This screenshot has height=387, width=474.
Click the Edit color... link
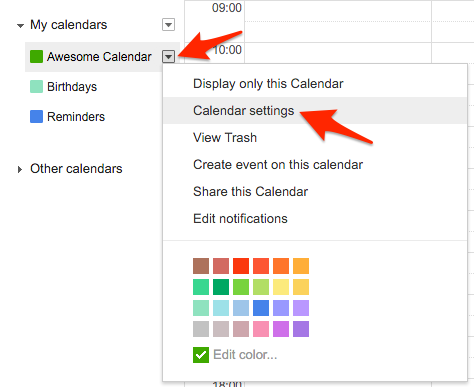coord(245,355)
